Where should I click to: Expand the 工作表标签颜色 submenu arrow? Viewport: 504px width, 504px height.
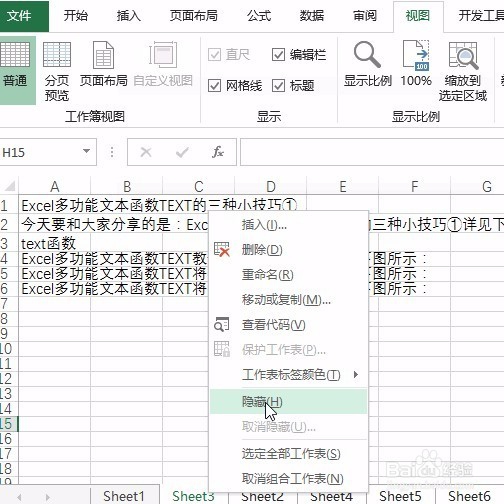(356, 375)
